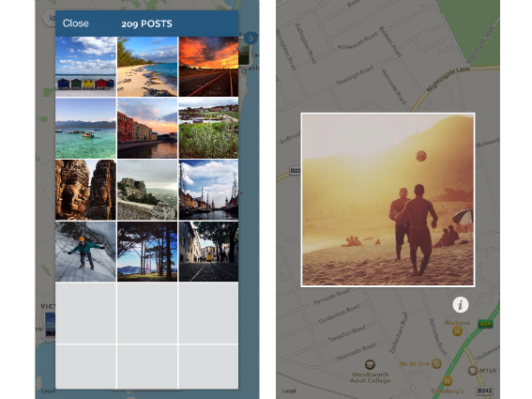Screen dimensions: 532x399
Task: Click the Sainsbury's map marker icon
Action: 448,380
